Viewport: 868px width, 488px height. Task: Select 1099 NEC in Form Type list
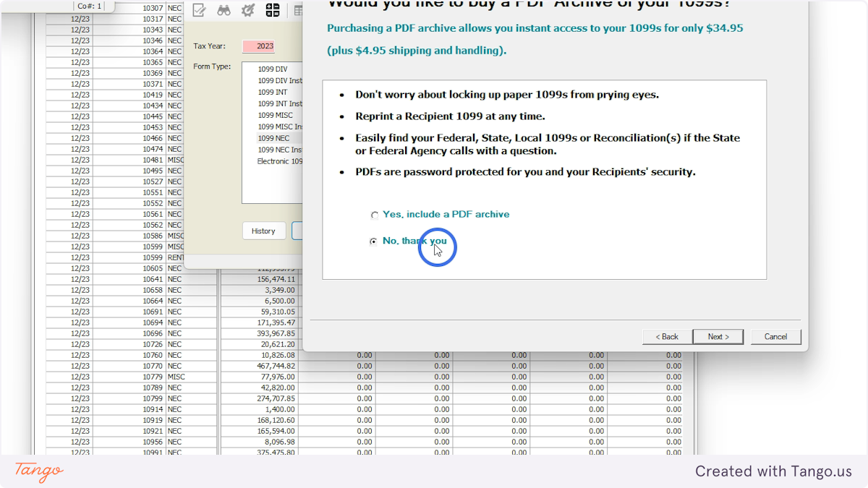coord(273,138)
